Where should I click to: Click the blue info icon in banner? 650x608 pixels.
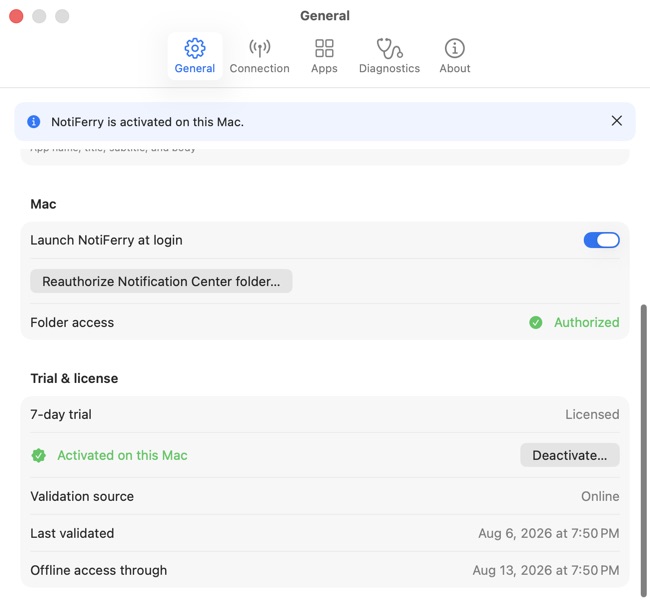tap(34, 122)
